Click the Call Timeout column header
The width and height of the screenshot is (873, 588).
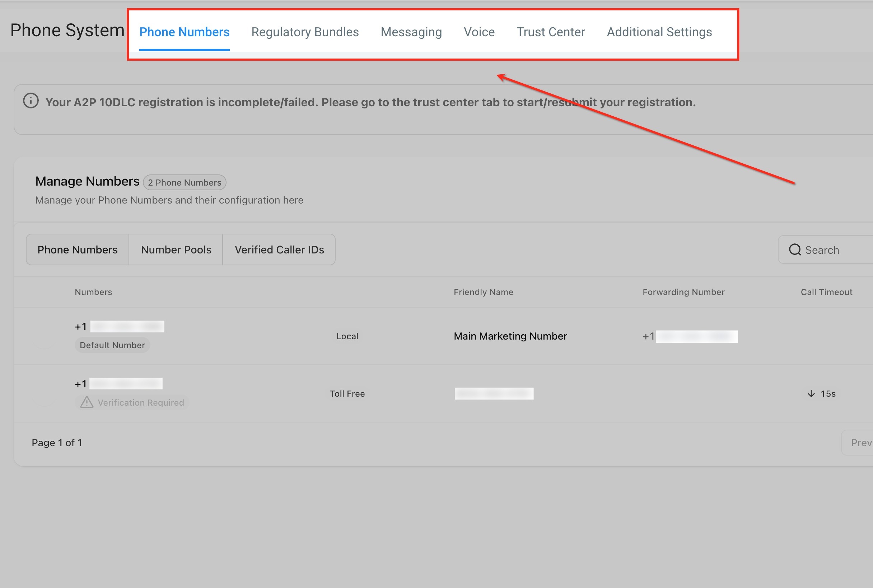click(x=826, y=292)
